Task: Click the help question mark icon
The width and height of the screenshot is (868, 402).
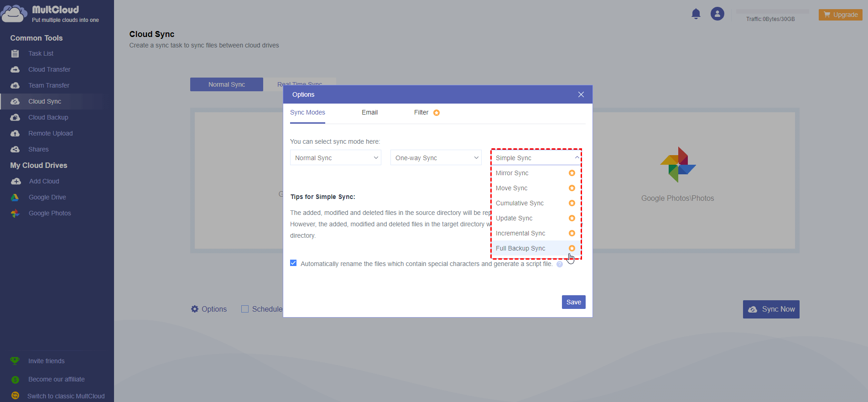Action: 560,264
